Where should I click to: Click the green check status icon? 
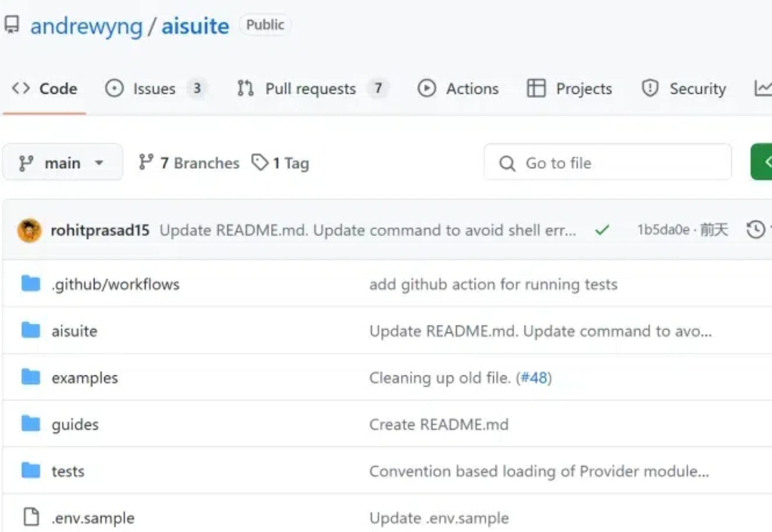[x=602, y=230]
